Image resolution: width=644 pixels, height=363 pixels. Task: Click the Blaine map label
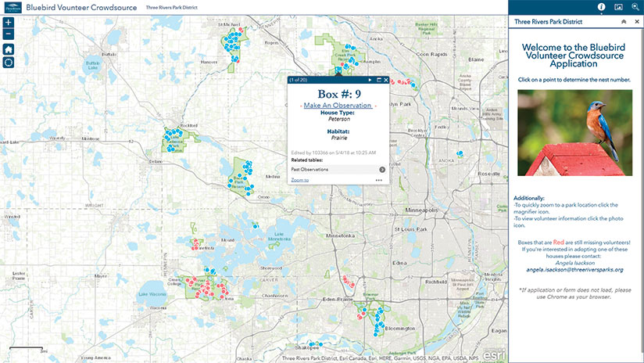(x=476, y=59)
